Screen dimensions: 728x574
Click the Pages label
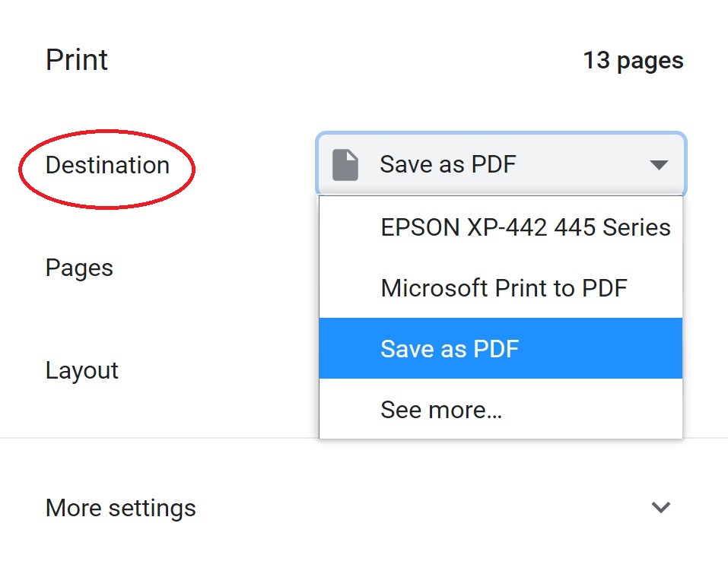(x=79, y=268)
